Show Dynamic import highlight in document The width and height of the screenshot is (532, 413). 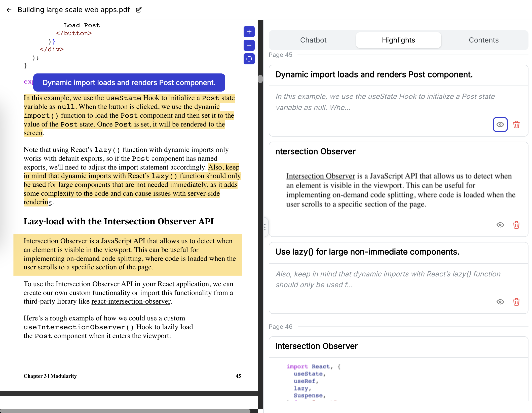pos(500,125)
